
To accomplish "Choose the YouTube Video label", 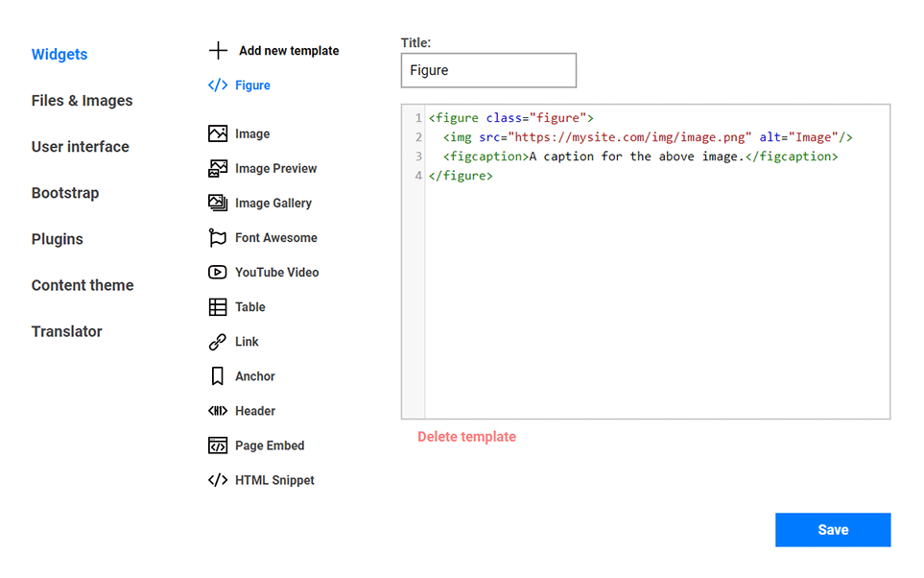I will tap(277, 273).
